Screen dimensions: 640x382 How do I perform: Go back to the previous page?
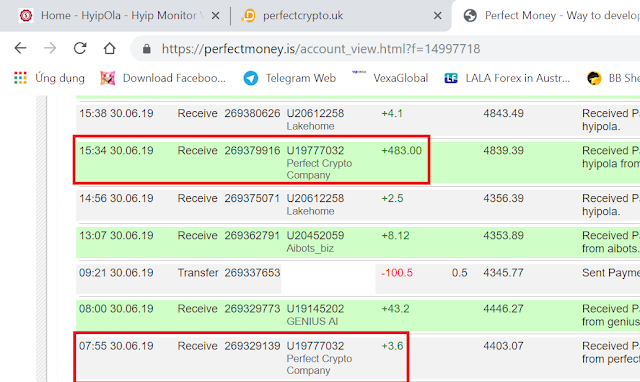click(20, 48)
